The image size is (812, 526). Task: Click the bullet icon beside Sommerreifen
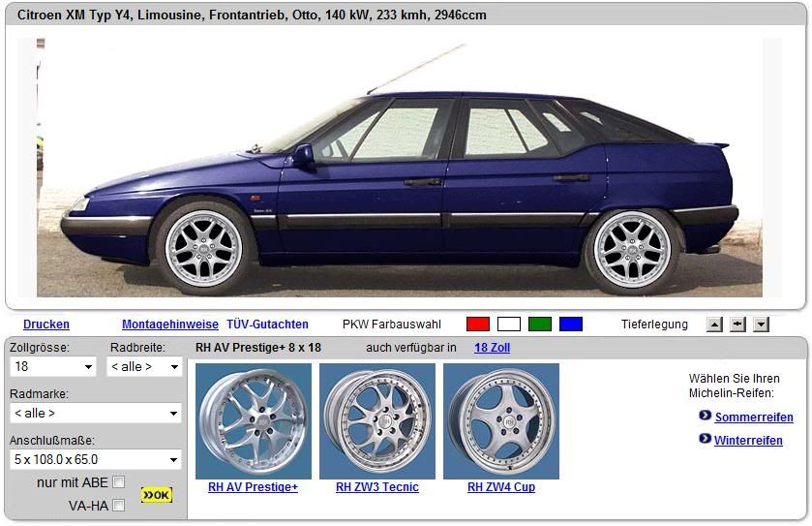tap(705, 416)
